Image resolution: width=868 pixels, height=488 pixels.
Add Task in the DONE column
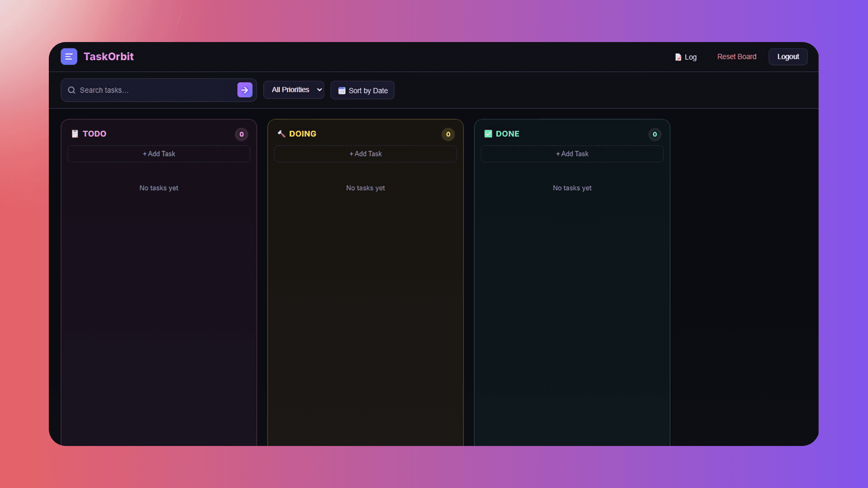coord(572,154)
